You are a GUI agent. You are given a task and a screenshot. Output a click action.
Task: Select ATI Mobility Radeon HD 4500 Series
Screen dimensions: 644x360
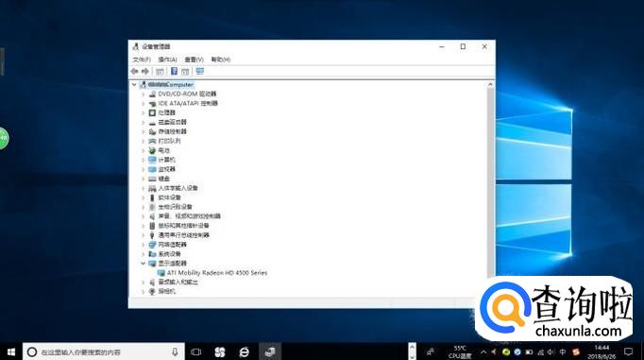click(217, 273)
